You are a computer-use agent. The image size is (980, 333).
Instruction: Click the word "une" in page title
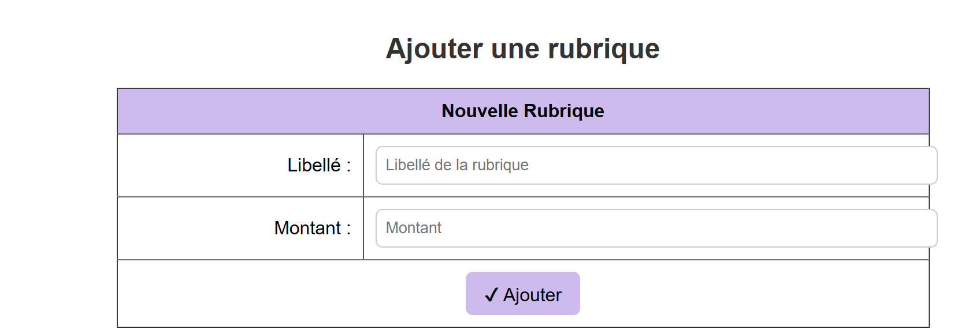(x=515, y=48)
